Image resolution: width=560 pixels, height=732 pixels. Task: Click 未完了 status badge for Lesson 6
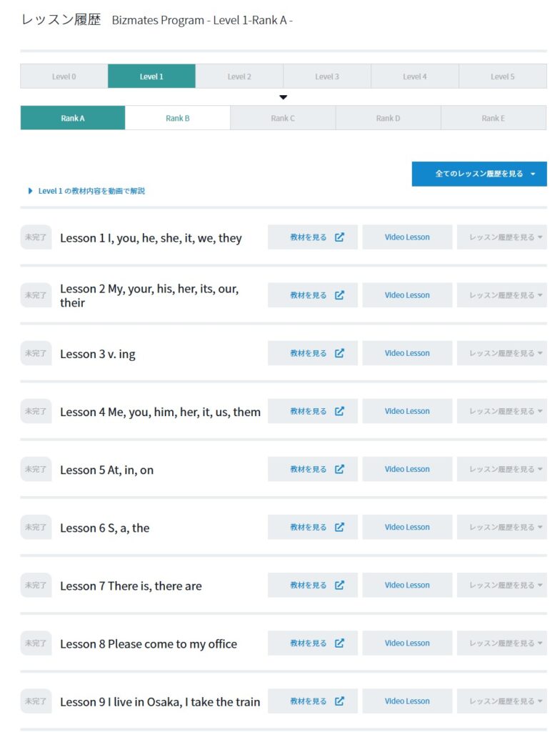[36, 527]
